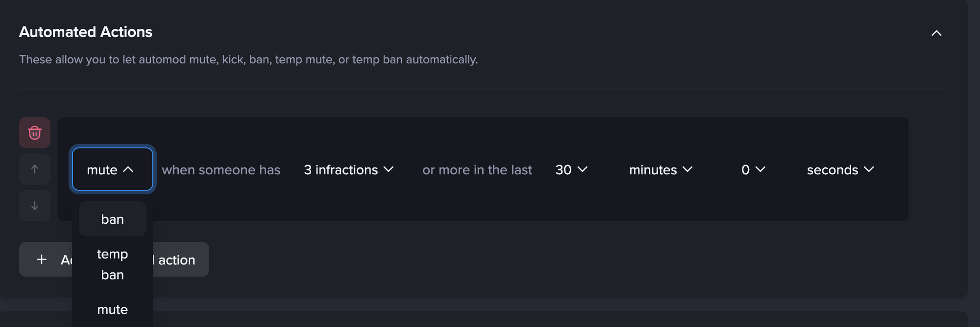Move the action down with arrow
This screenshot has height=327, width=980.
click(35, 206)
